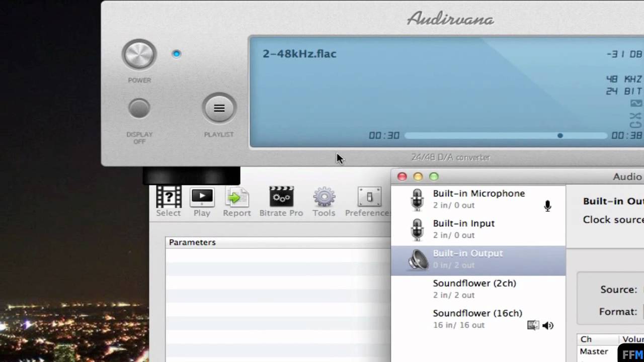Image resolution: width=644 pixels, height=362 pixels.
Task: Select Soundflower (2ch) device
Action: coord(478,289)
